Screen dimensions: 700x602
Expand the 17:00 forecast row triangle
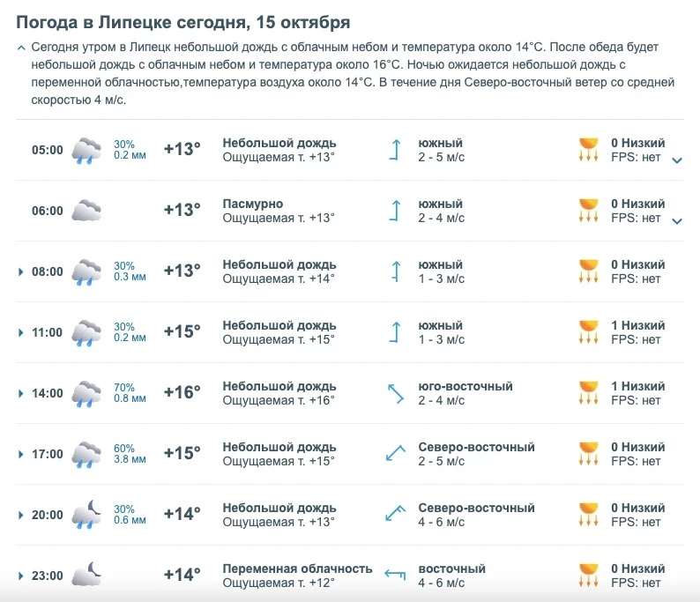pos(20,454)
